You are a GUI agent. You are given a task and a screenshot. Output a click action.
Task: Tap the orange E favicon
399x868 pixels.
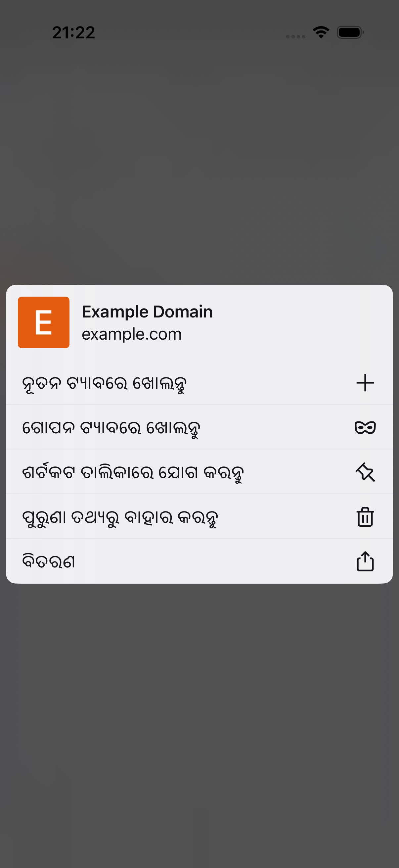[43, 322]
